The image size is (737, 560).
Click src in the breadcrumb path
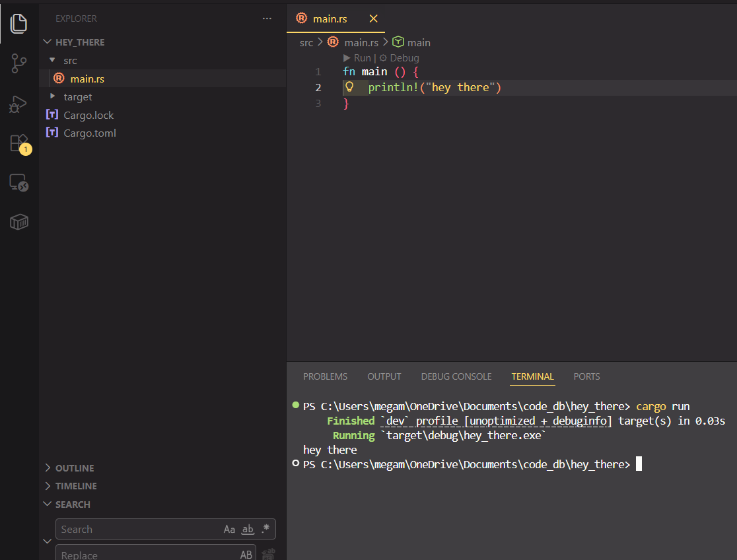pyautogui.click(x=306, y=42)
